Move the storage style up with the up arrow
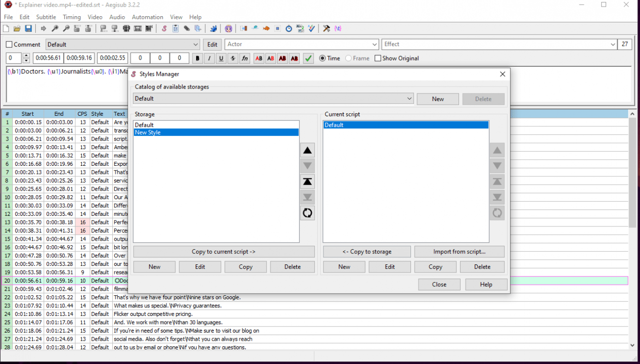This screenshot has width=640, height=364. (307, 150)
